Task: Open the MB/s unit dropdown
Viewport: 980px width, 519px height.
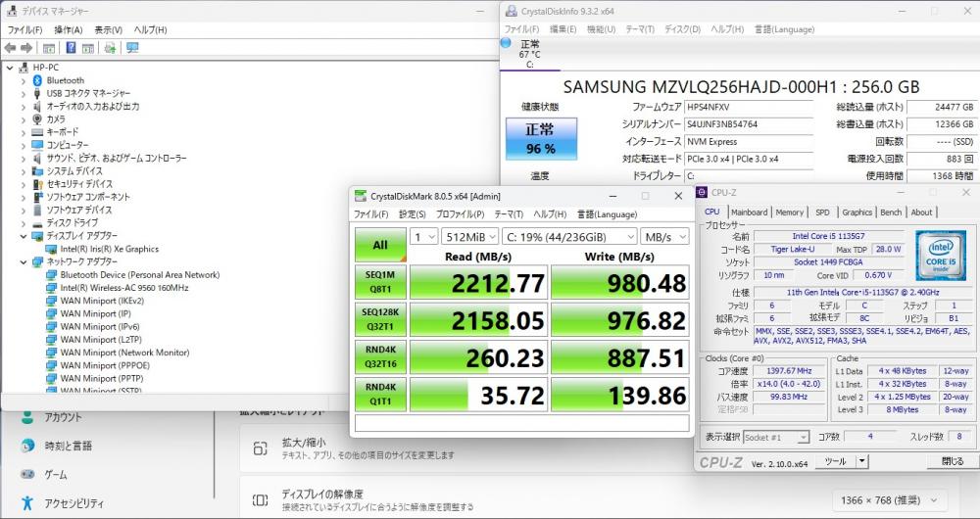Action: point(664,237)
